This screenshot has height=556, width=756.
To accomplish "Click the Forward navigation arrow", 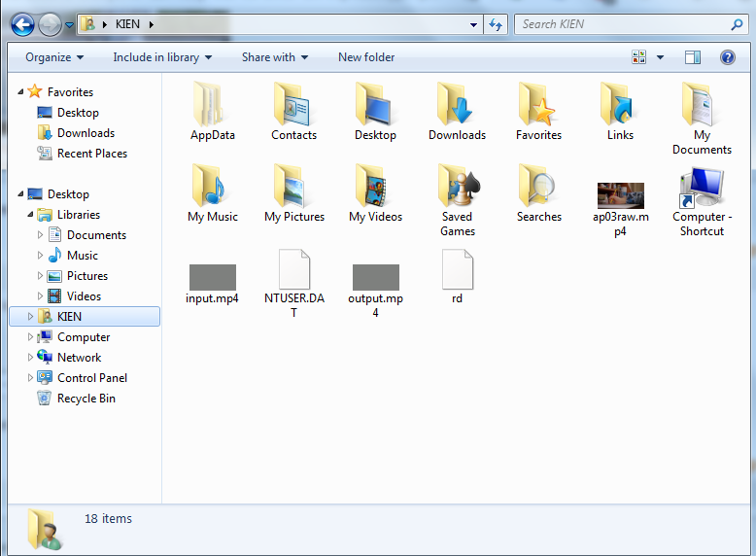I will click(x=50, y=24).
